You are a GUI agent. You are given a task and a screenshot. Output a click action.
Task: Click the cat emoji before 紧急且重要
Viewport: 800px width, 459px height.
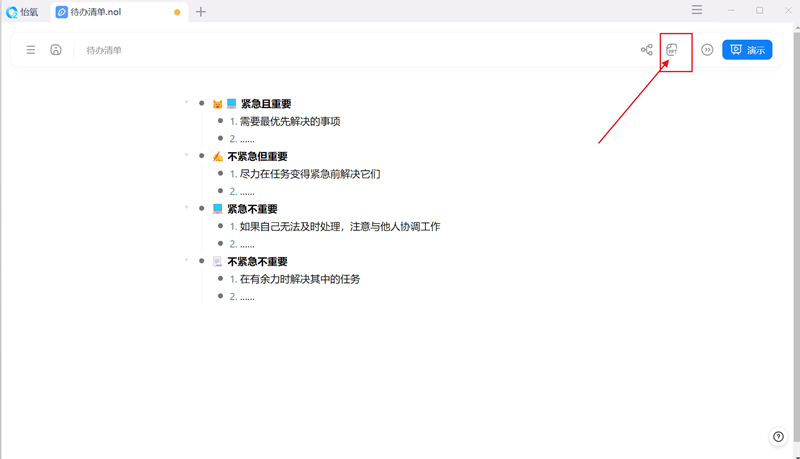[217, 104]
